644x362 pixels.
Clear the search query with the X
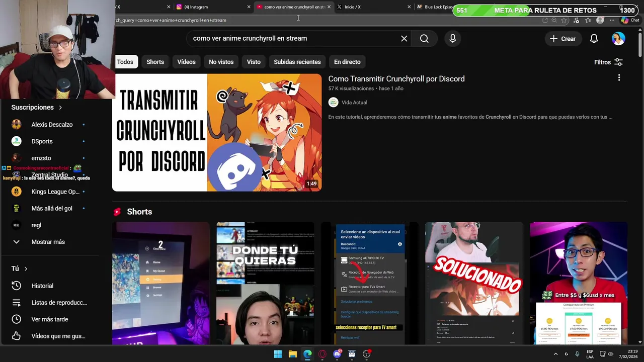(x=404, y=39)
